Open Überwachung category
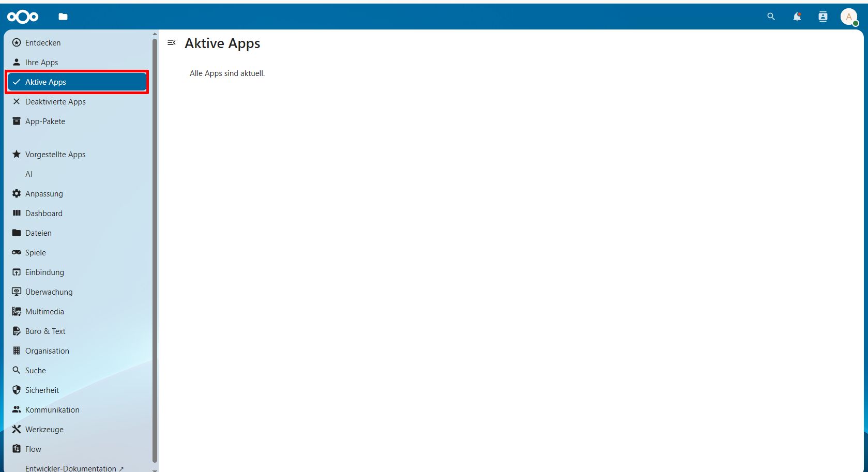Image resolution: width=868 pixels, height=472 pixels. 78,292
